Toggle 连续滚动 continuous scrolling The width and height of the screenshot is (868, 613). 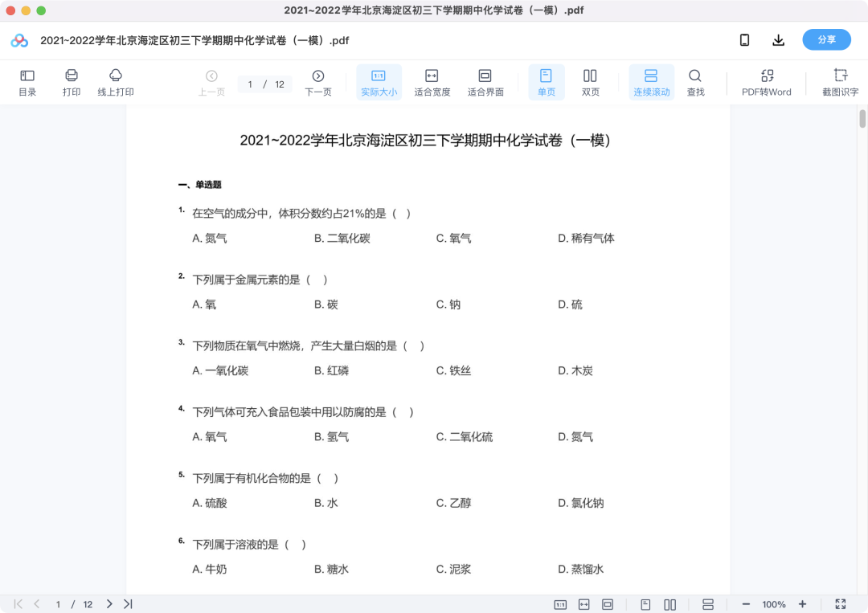pyautogui.click(x=652, y=83)
